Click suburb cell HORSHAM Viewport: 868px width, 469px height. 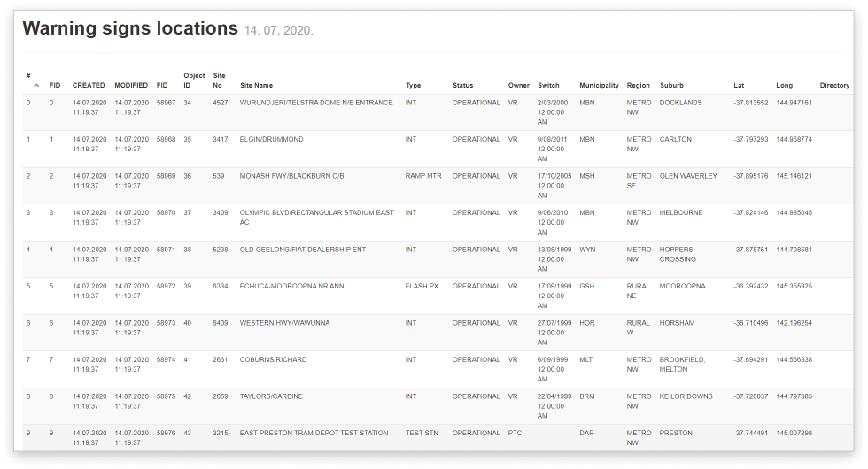(677, 323)
